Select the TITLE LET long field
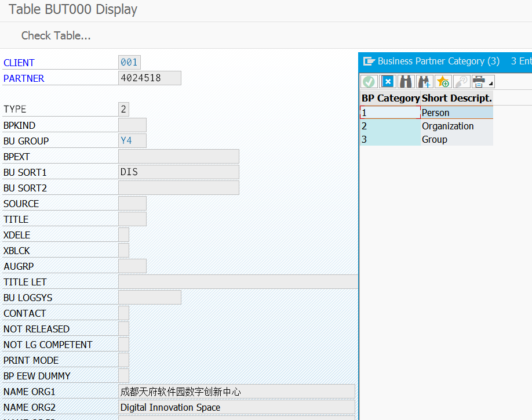The width and height of the screenshot is (532, 420). click(238, 282)
